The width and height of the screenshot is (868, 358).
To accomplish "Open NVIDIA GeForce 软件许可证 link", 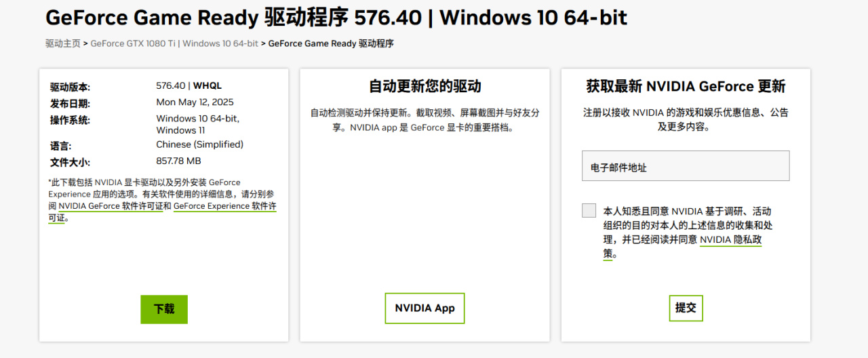I will click(x=111, y=206).
